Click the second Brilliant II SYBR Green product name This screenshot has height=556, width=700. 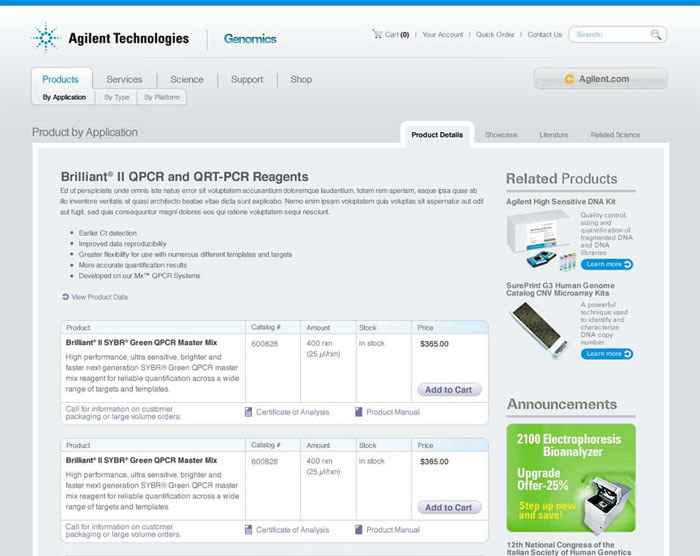[x=141, y=460]
